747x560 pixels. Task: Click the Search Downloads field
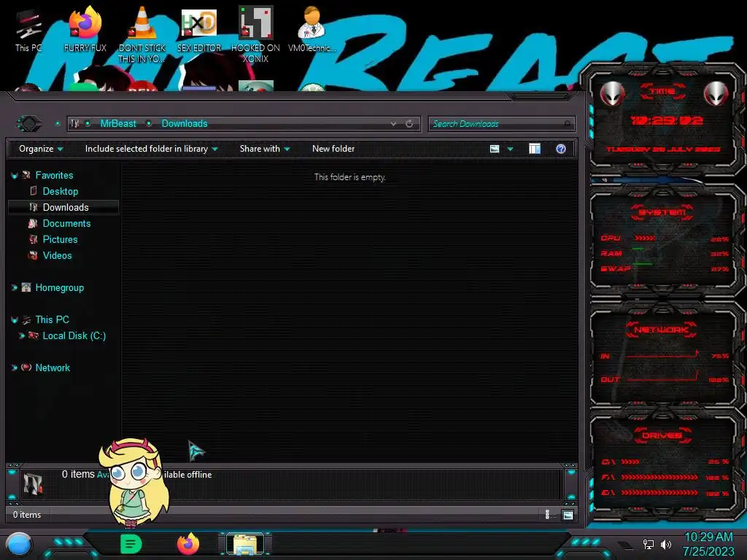point(502,124)
